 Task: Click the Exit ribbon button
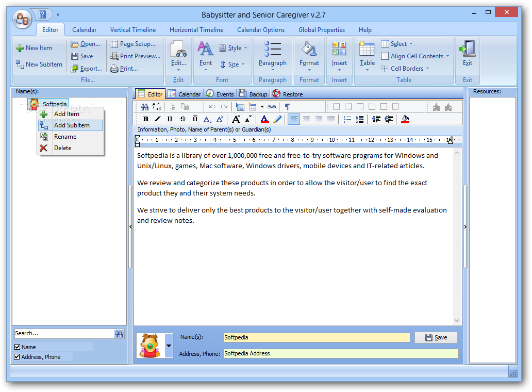point(468,53)
